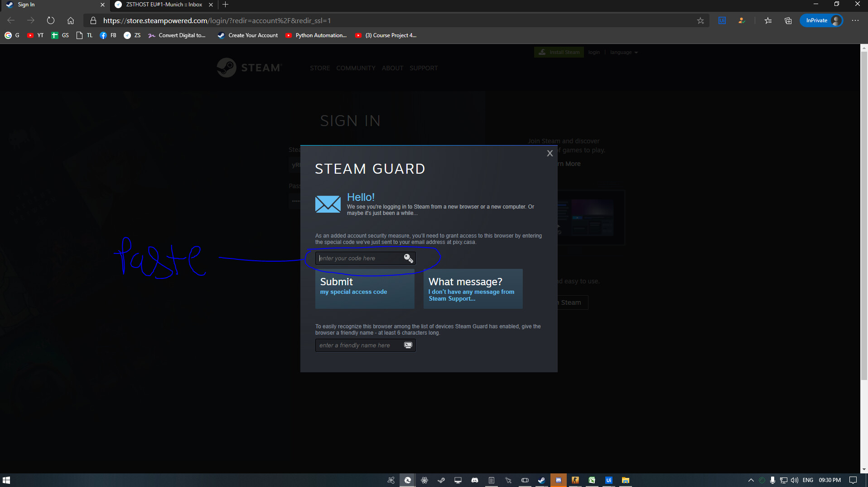Image resolution: width=868 pixels, height=487 pixels.
Task: Refresh the current page
Action: pyautogui.click(x=51, y=20)
